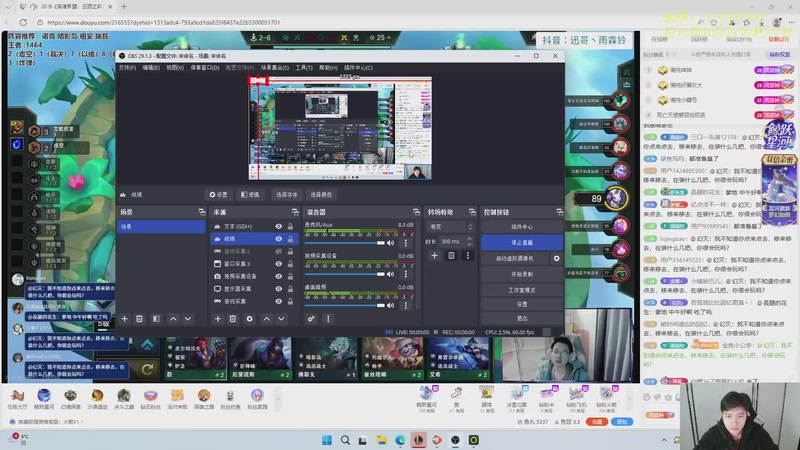Toggle lock on 战绩 source
Screen dimensions: 800x450
(x=290, y=239)
